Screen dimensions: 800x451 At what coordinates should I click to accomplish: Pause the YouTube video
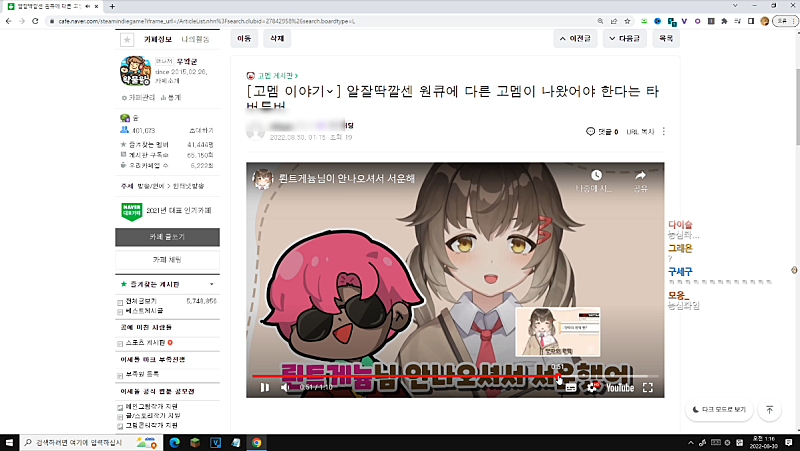[264, 388]
